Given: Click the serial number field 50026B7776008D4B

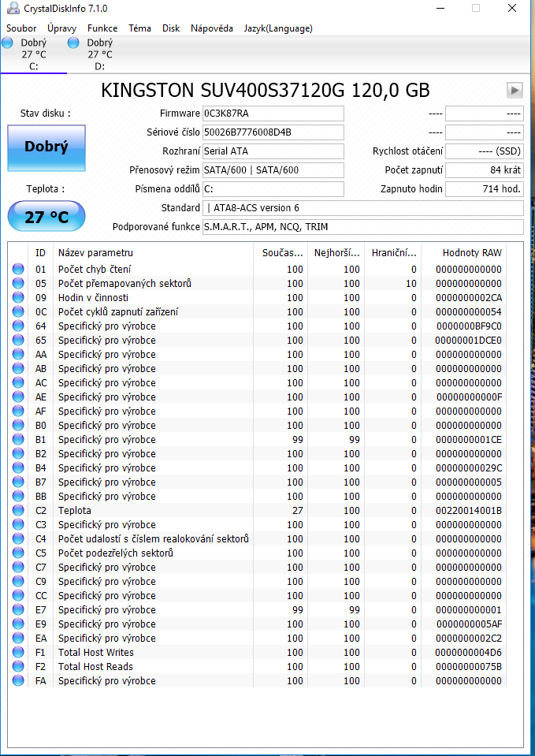Looking at the screenshot, I should click(x=273, y=132).
